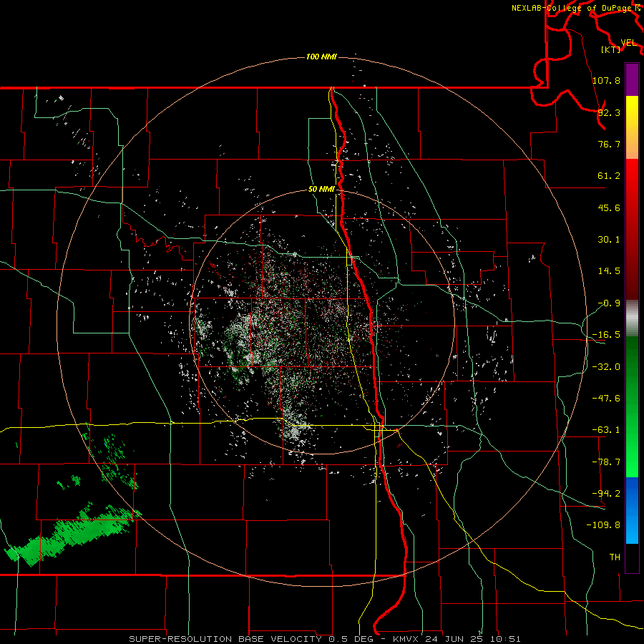
Task: Select the -94.2 scale value
Action: pos(606,493)
